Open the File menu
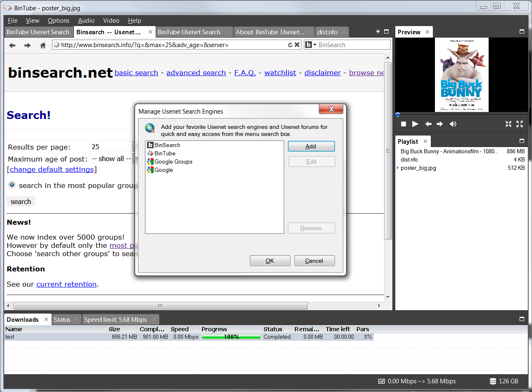 pos(12,21)
